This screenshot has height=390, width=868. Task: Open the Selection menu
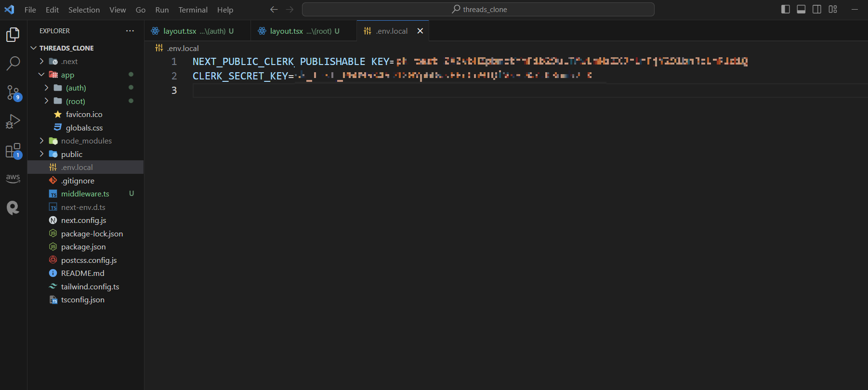tap(84, 10)
